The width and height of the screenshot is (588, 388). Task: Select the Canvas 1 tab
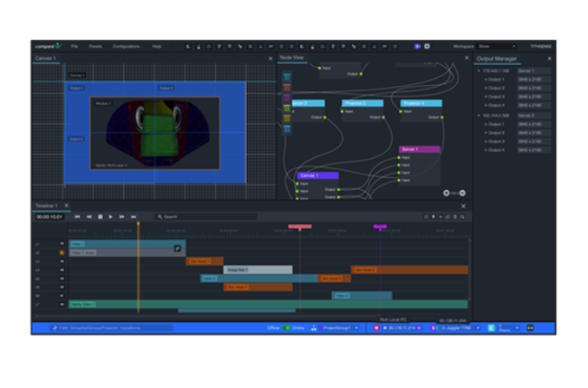tap(46, 58)
